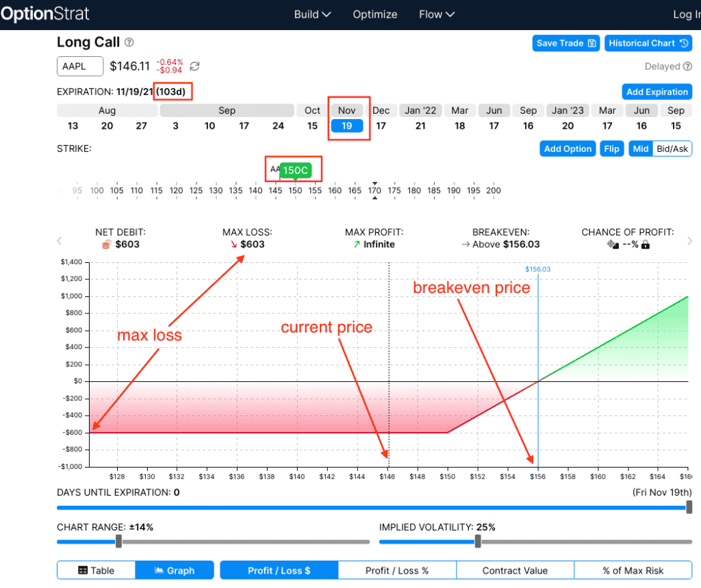701x588 pixels.
Task: Click the Implied Volatility slider handle
Action: (x=478, y=541)
